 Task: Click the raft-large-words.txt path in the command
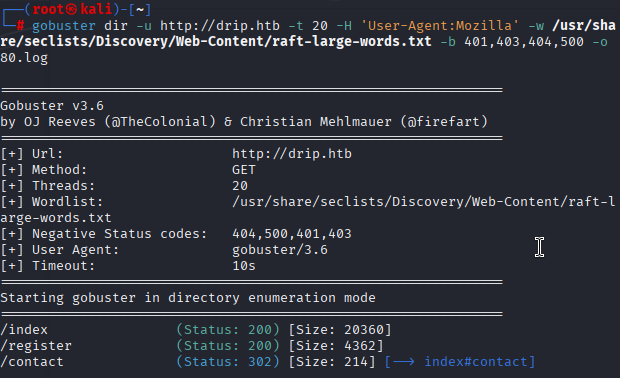[308, 34]
